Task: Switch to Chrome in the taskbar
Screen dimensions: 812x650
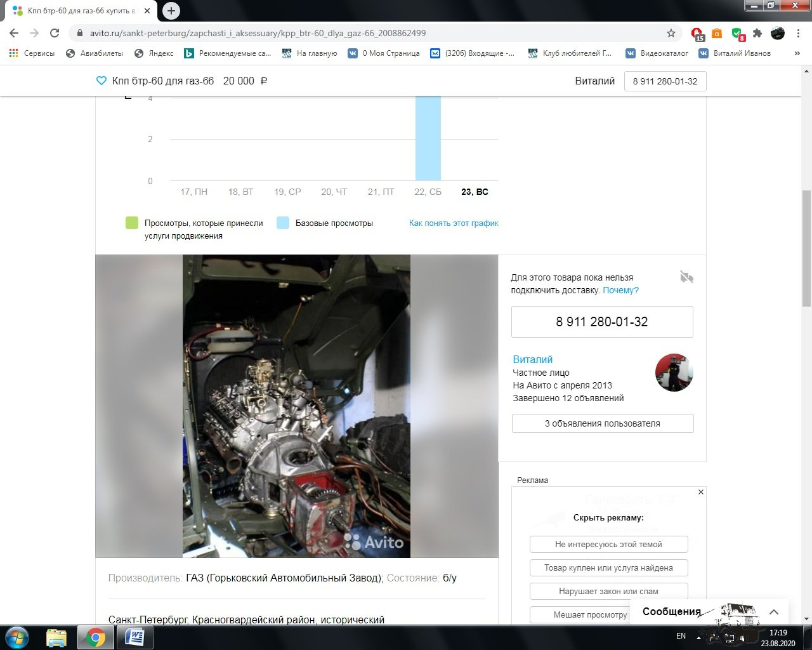Action: (x=96, y=637)
